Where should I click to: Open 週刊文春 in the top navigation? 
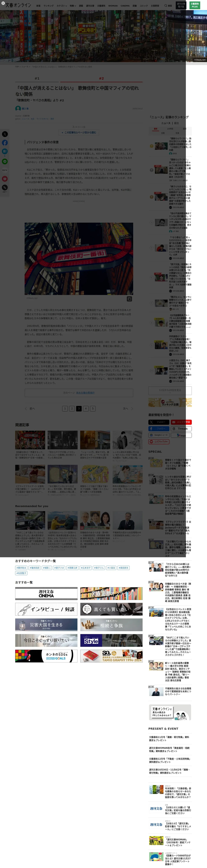point(90,6)
